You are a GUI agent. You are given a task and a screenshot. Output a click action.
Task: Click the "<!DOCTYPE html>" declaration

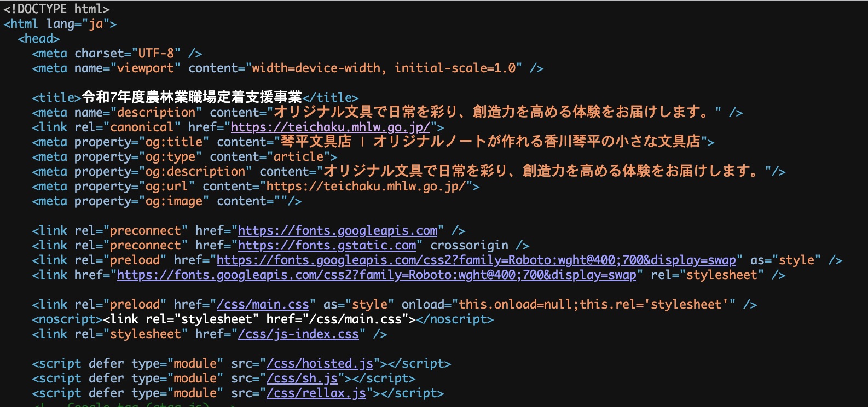[56, 9]
